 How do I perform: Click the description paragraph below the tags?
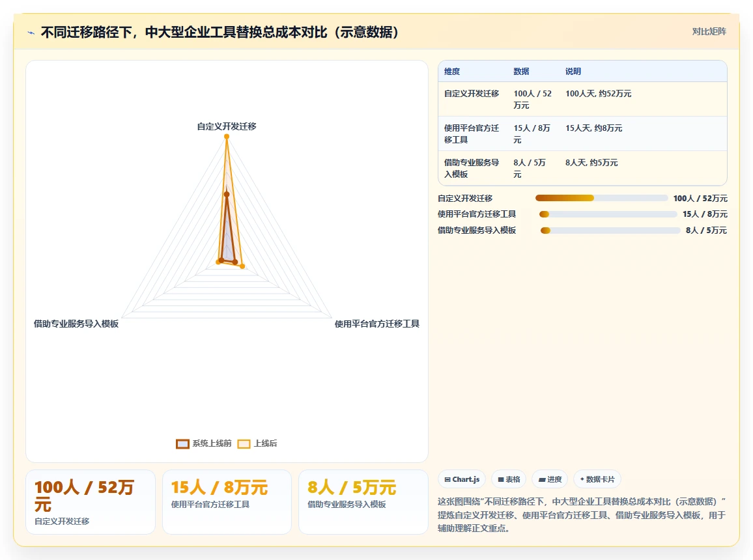point(582,515)
